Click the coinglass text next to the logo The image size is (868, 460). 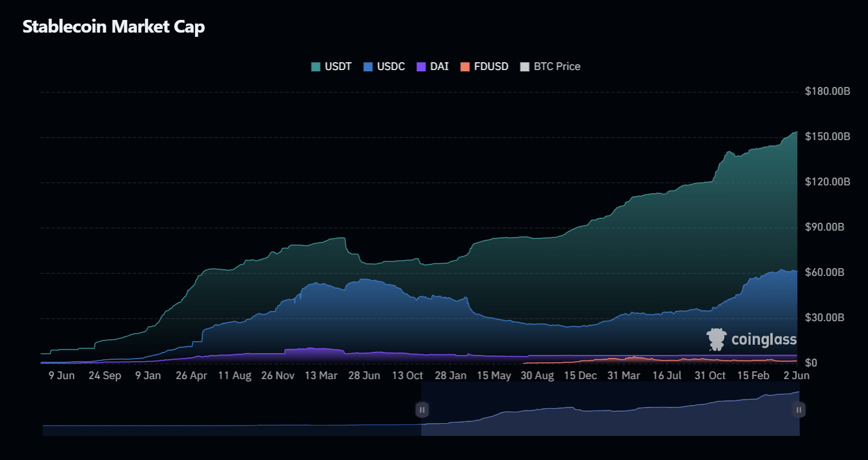coord(764,339)
